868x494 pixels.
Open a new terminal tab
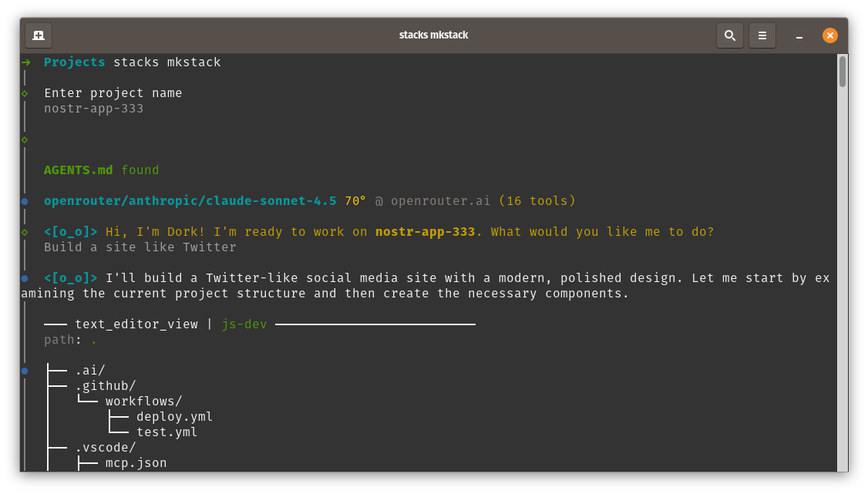39,35
